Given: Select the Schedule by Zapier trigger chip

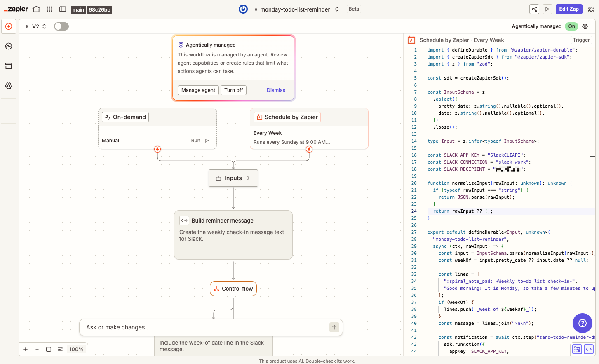Looking at the screenshot, I should coord(287,117).
